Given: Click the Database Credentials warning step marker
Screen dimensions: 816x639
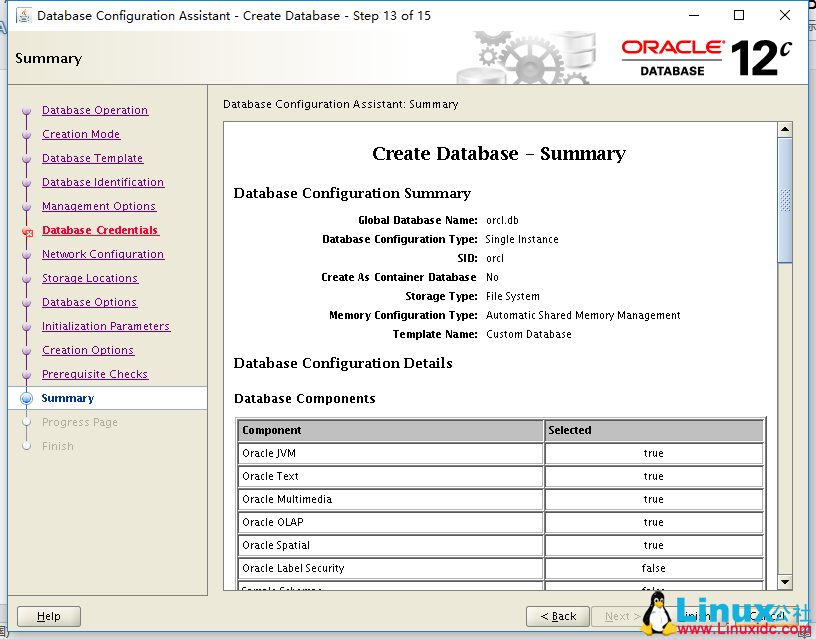Looking at the screenshot, I should (x=25, y=230).
